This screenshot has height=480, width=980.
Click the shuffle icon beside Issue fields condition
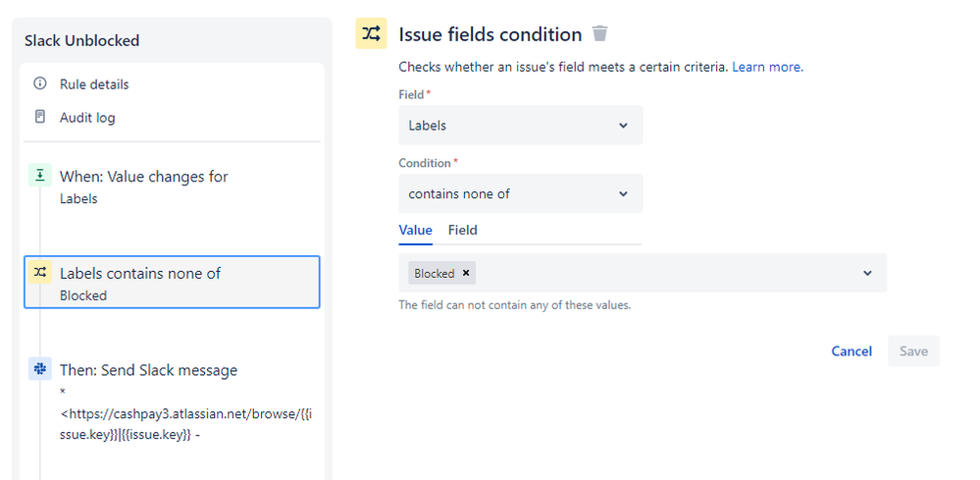(x=371, y=33)
